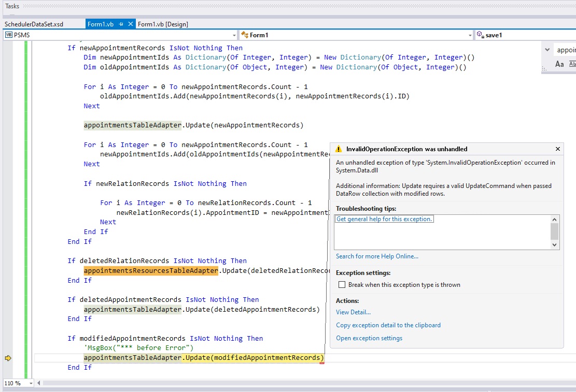Click the yellow execution pointer arrow in margin

[x=8, y=358]
